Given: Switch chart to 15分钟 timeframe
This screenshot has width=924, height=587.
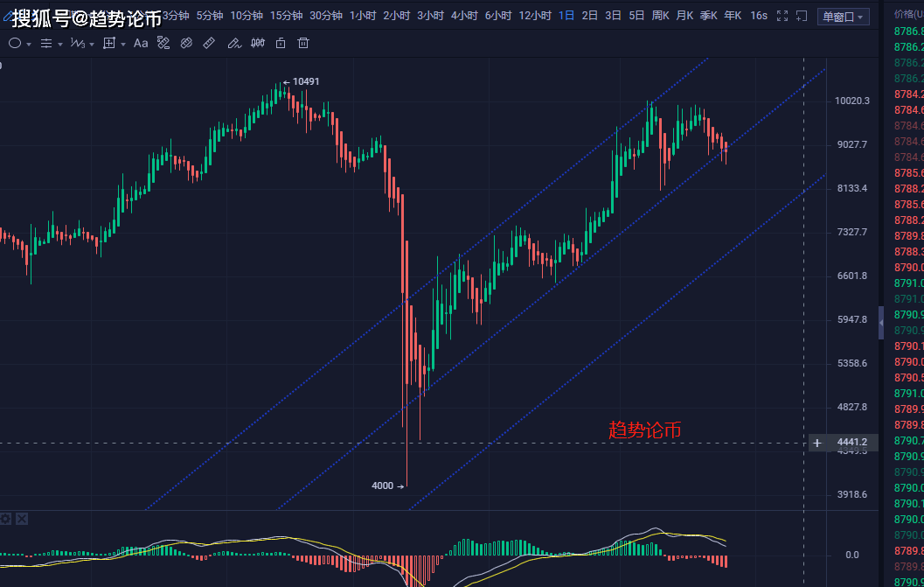Looking at the screenshot, I should [286, 16].
